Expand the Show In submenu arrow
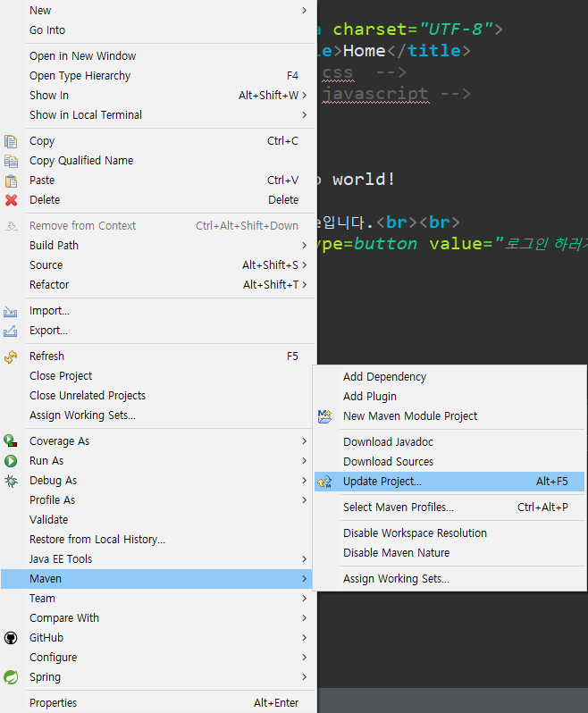588x713 pixels. point(304,95)
